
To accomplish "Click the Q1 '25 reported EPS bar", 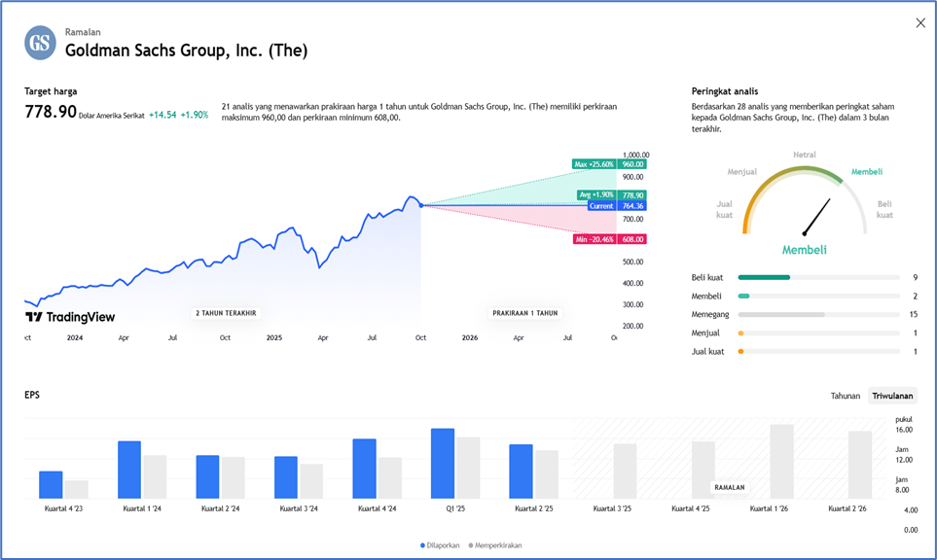I will 443,464.
